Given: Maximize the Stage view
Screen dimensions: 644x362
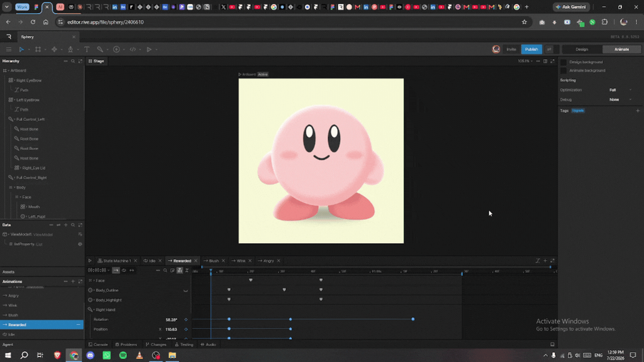Looking at the screenshot, I should click(552, 61).
